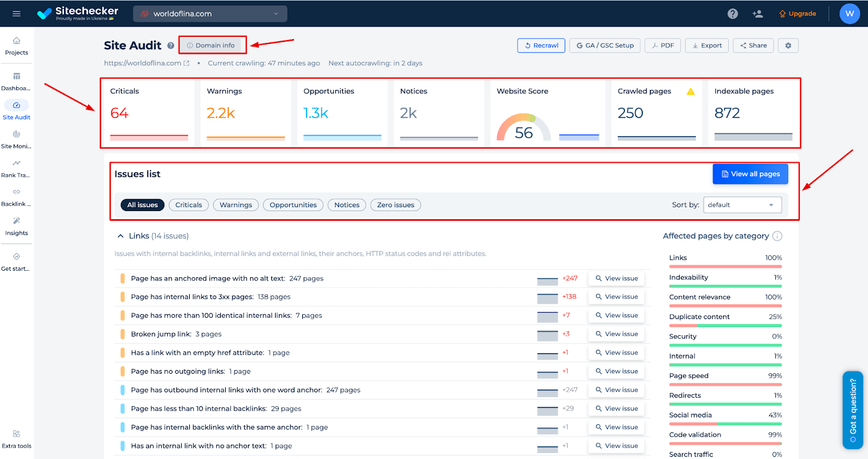Open the https://worldoflina.com link
Image resolution: width=868 pixels, height=459 pixels.
(143, 63)
